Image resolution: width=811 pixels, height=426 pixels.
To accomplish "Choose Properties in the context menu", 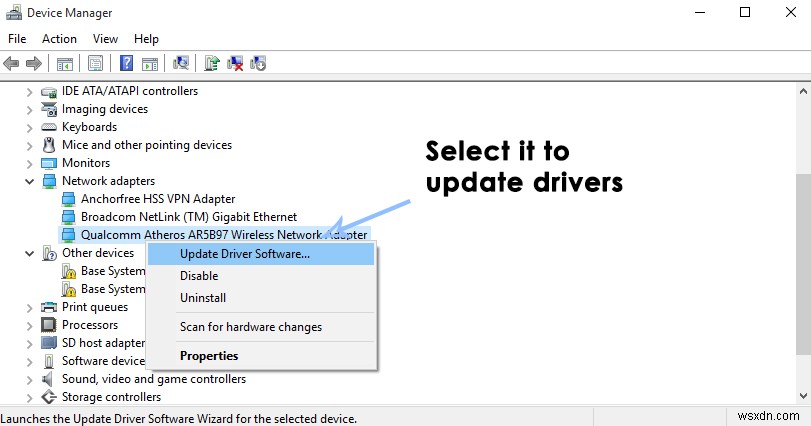I will pos(261,356).
